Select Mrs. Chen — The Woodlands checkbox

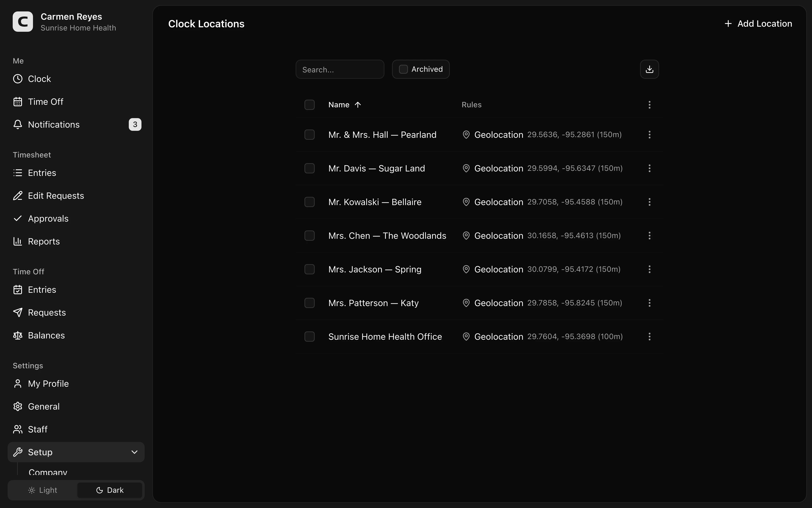309,236
